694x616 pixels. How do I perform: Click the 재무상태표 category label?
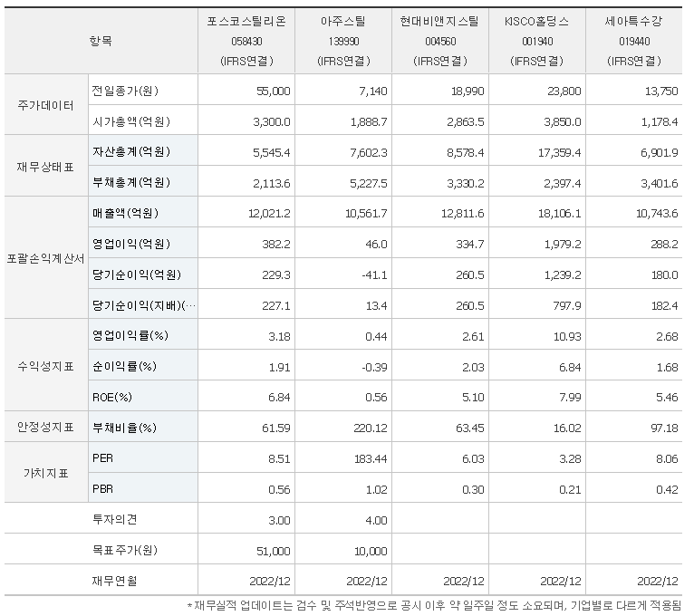coord(45,167)
